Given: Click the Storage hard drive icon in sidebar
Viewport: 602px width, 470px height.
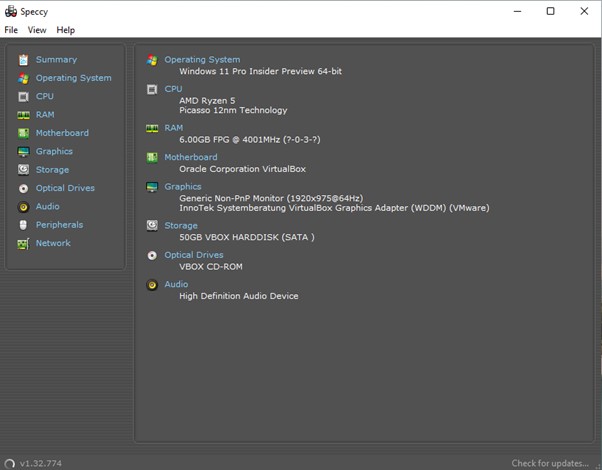Looking at the screenshot, I should (23, 170).
